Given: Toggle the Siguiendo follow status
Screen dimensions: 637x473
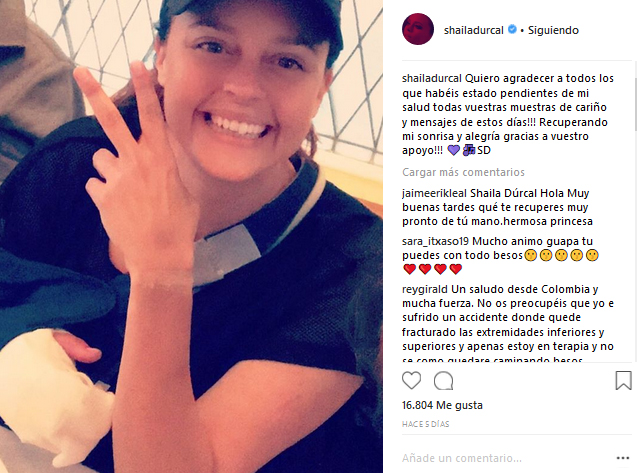Looking at the screenshot, I should click(553, 30).
